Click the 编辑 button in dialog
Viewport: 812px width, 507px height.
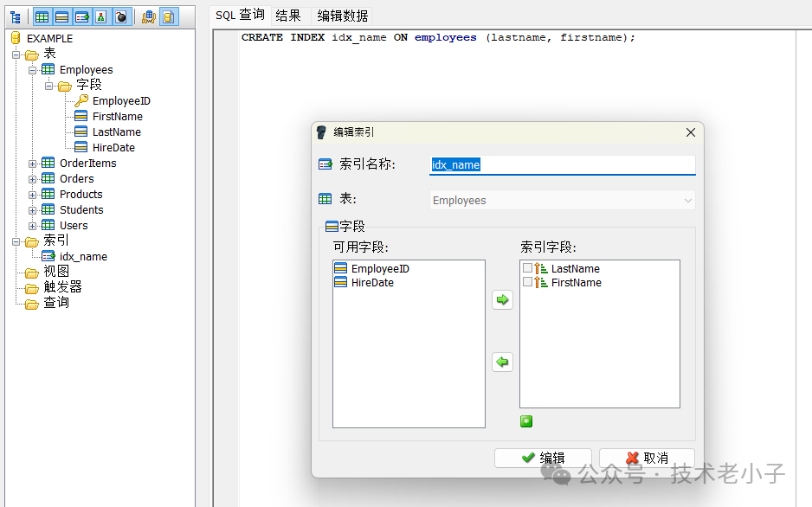[x=543, y=458]
